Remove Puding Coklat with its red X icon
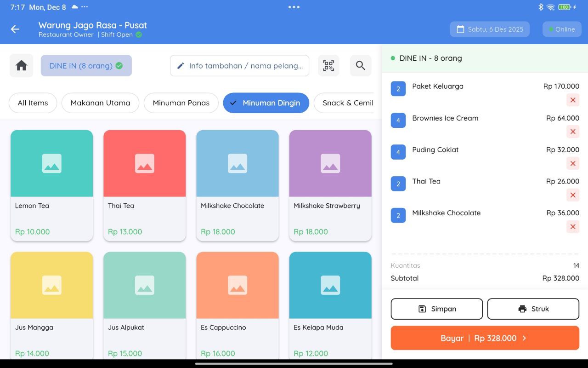588x368 pixels. click(x=572, y=163)
